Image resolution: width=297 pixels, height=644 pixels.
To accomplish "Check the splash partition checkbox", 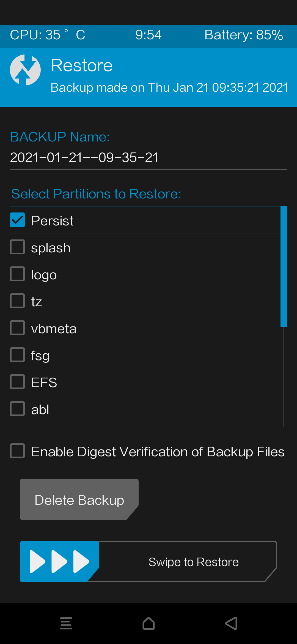I will click(17, 247).
